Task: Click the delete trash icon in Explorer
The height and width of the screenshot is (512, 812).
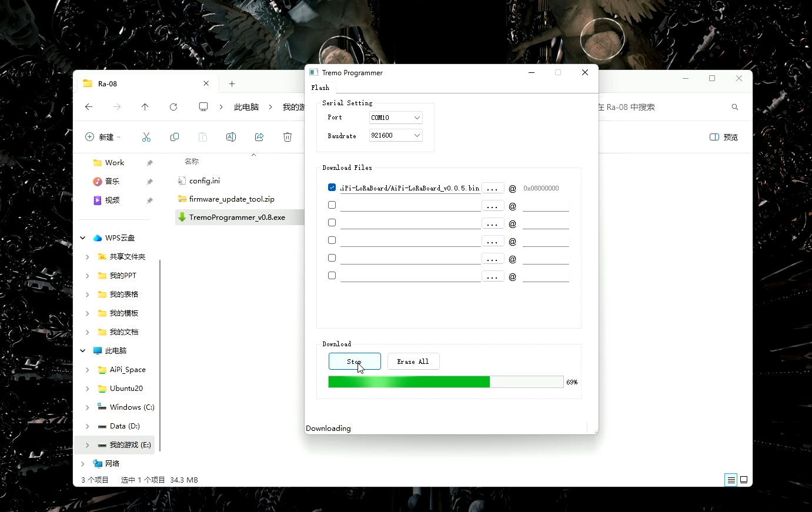Action: click(288, 137)
